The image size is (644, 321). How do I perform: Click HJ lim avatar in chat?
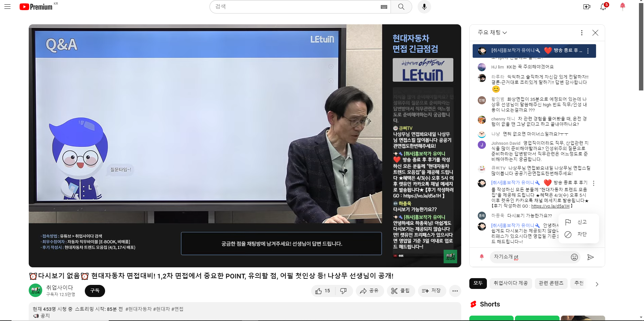point(482,67)
